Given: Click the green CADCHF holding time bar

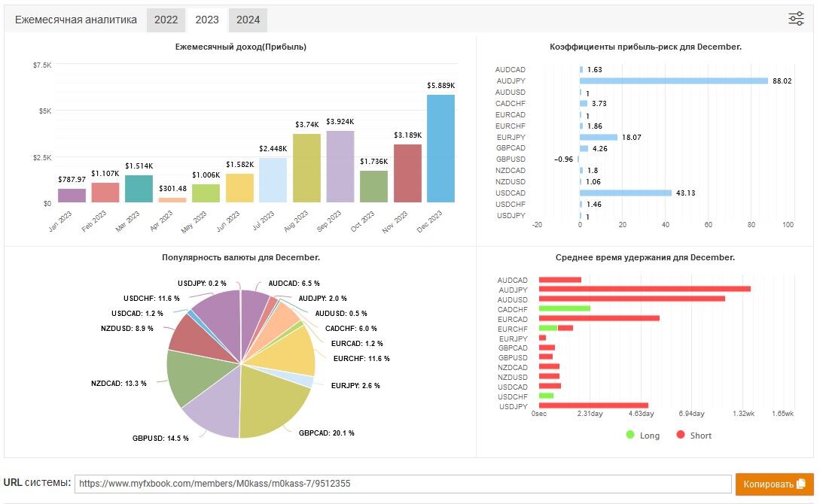Looking at the screenshot, I should [x=565, y=308].
